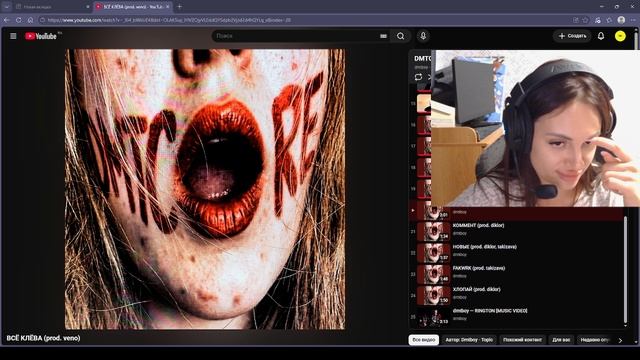640x360 pixels.
Task: Click the Создать create button
Action: [572, 36]
